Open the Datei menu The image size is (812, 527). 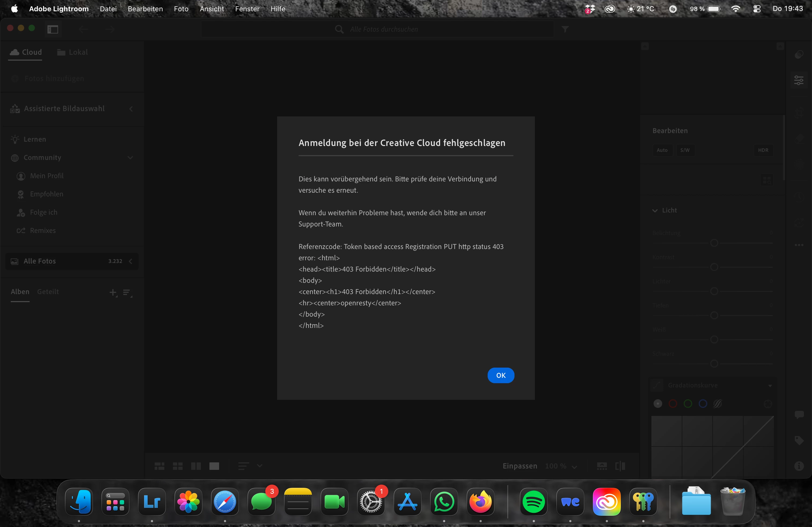tap(108, 9)
